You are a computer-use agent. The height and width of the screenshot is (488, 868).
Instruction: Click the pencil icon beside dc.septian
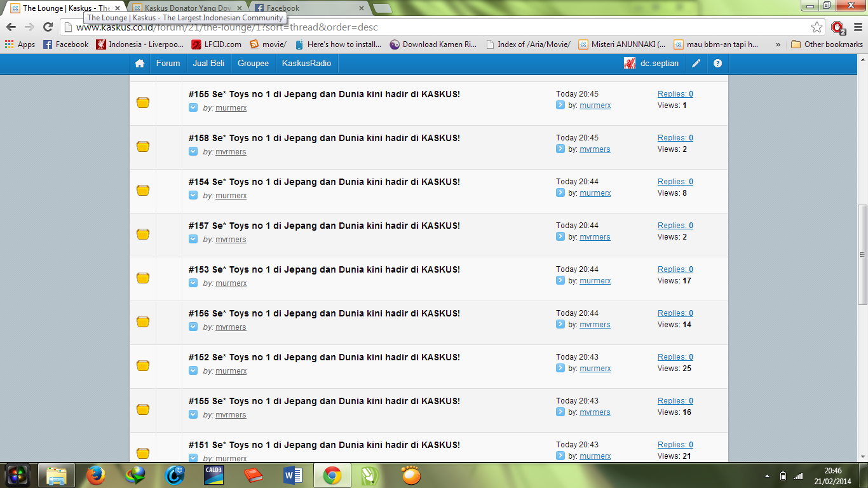696,64
